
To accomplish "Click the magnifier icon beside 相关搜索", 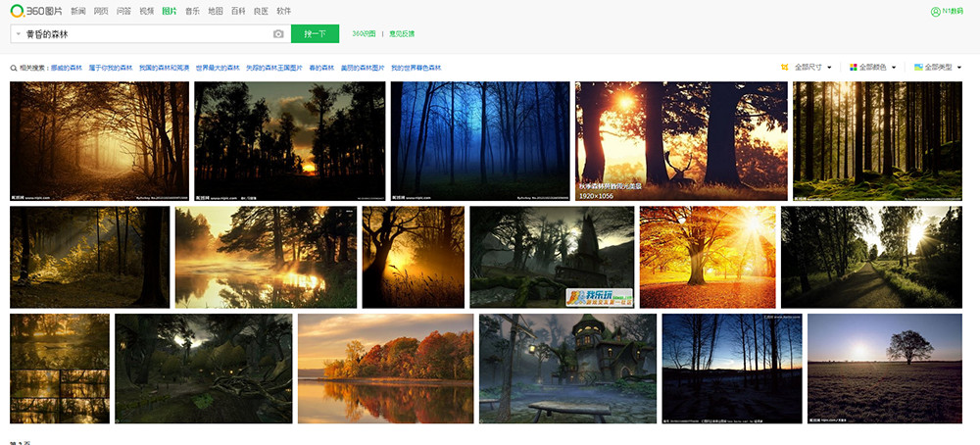I will pyautogui.click(x=14, y=68).
